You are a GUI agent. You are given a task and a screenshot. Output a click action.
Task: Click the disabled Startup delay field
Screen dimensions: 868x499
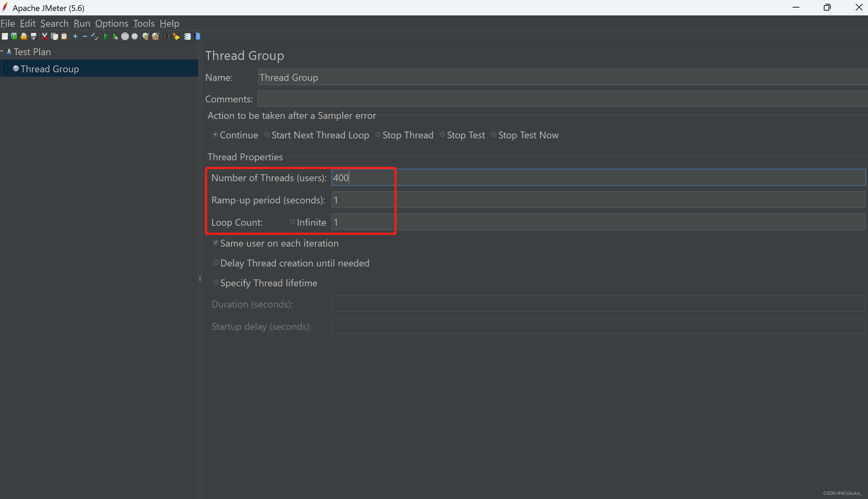coord(599,326)
